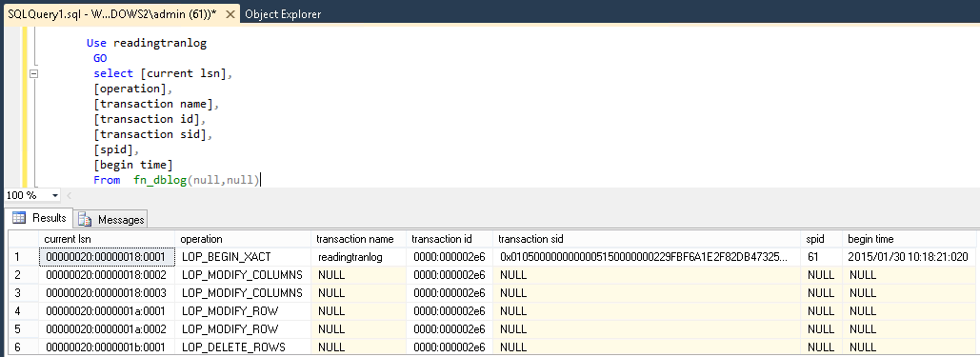This screenshot has height=357, width=980.
Task: Select the operation column header
Action: pyautogui.click(x=243, y=239)
